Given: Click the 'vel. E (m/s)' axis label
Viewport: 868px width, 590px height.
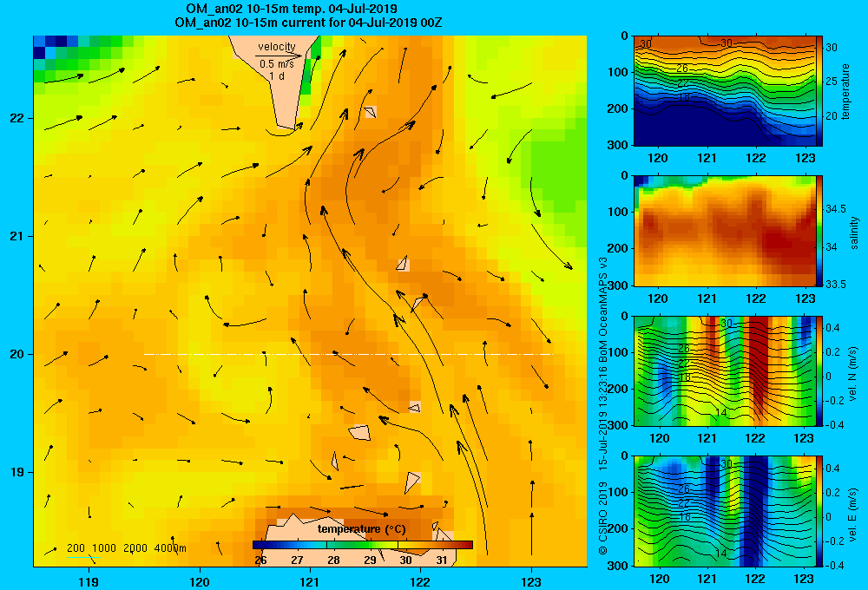Looking at the screenshot, I should (852, 514).
